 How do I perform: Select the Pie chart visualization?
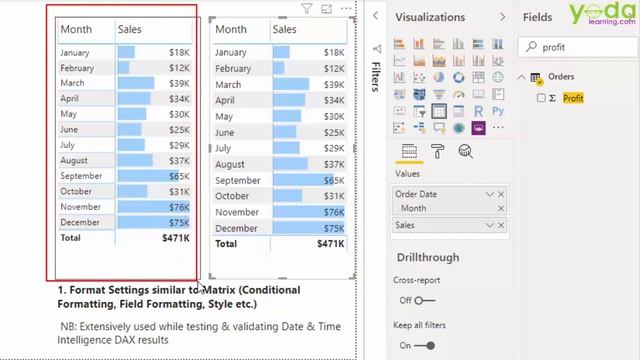(x=439, y=77)
